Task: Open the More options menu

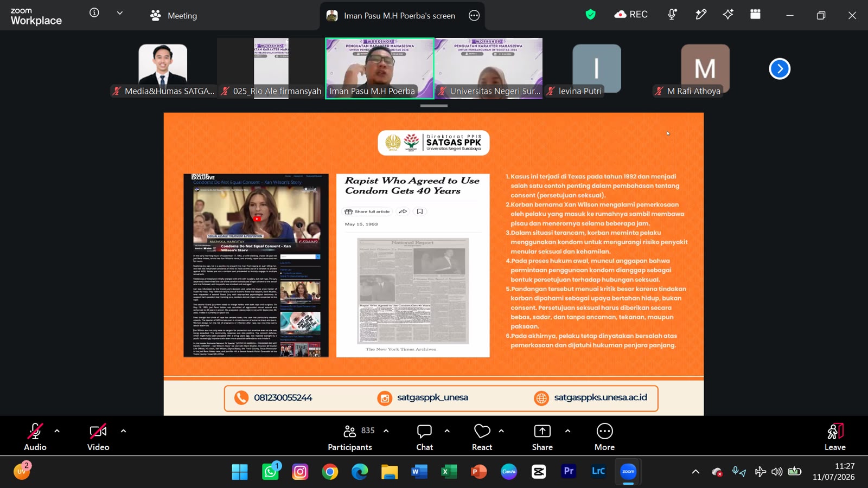Action: click(605, 436)
